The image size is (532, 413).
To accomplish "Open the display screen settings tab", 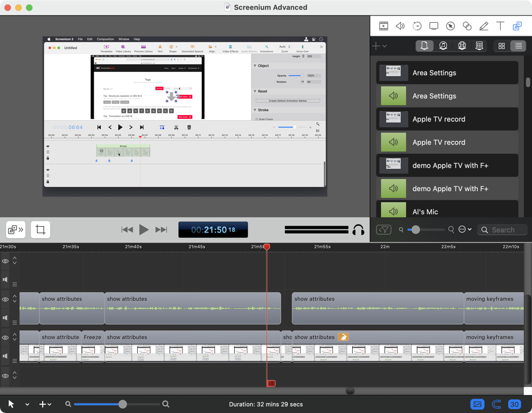I will [x=434, y=26].
